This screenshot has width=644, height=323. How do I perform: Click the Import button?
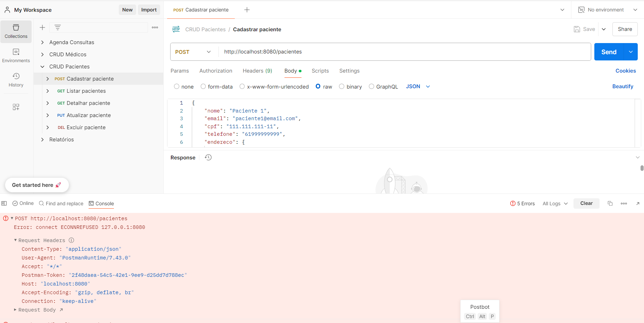tap(149, 10)
